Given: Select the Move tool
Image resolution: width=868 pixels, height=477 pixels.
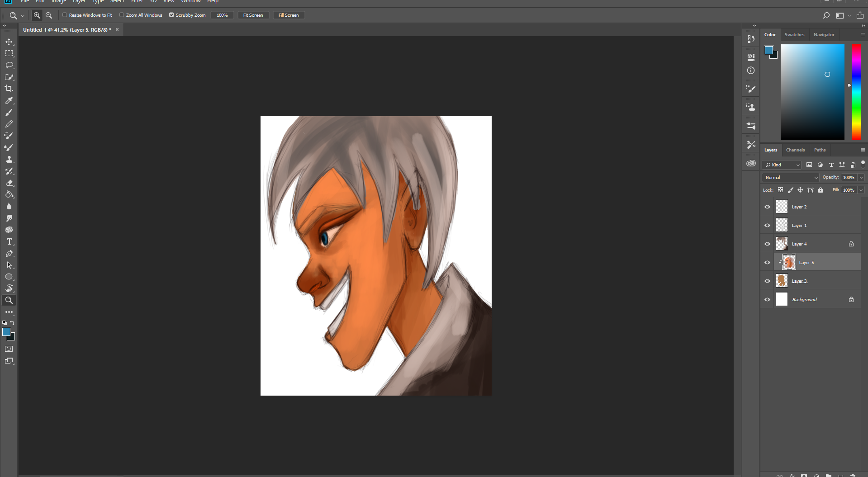Looking at the screenshot, I should [9, 42].
